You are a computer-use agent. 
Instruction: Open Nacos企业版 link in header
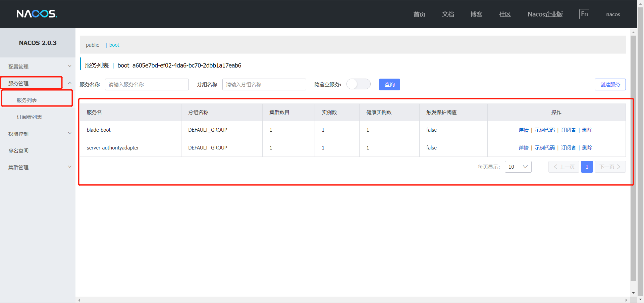(545, 14)
